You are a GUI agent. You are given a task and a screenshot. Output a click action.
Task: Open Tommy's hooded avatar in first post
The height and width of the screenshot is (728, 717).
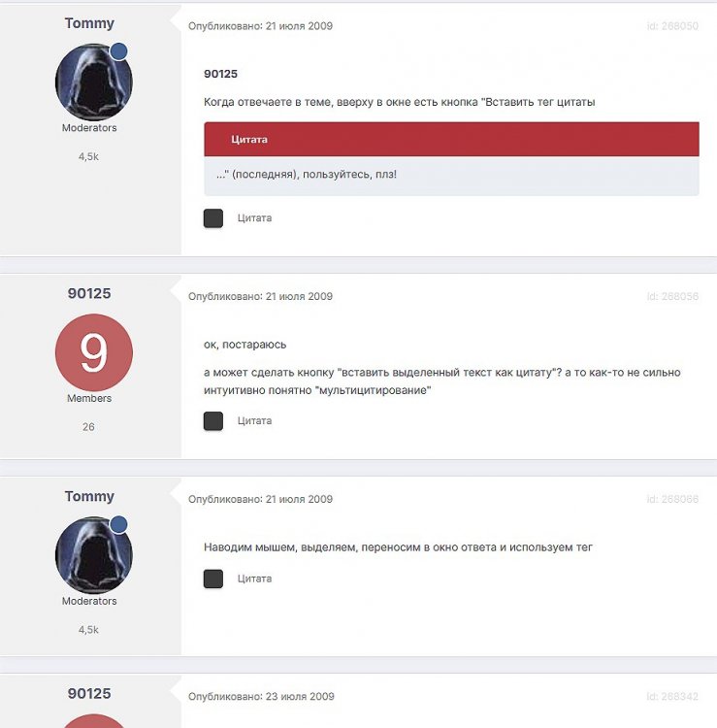pyautogui.click(x=94, y=83)
